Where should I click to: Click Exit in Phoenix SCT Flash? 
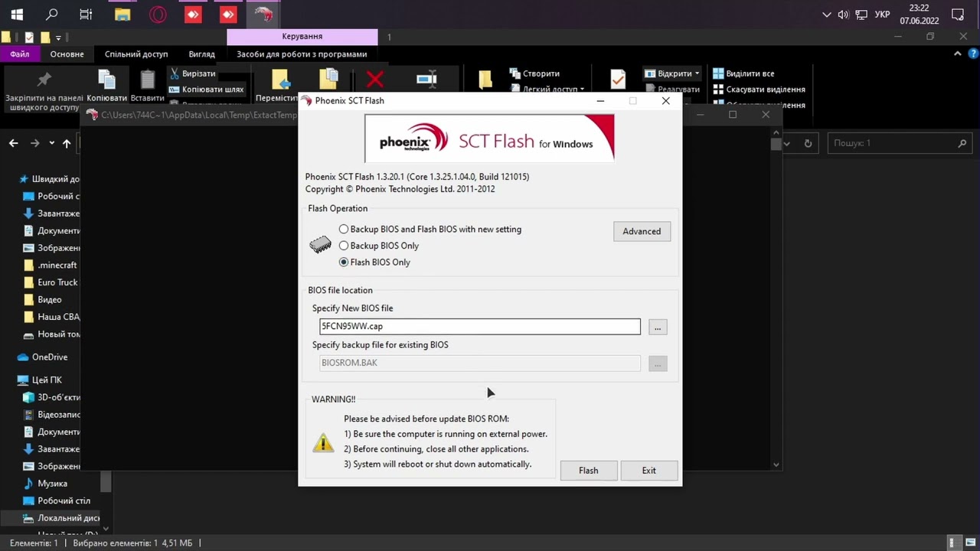pos(649,471)
